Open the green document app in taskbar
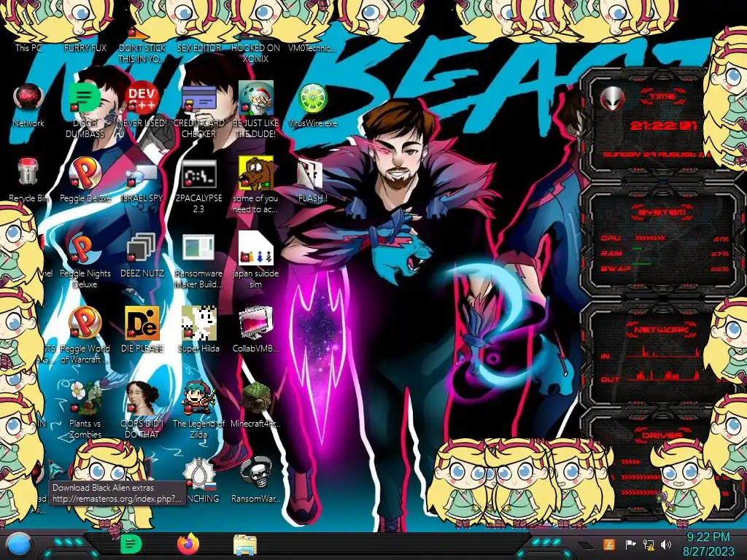 (x=131, y=544)
